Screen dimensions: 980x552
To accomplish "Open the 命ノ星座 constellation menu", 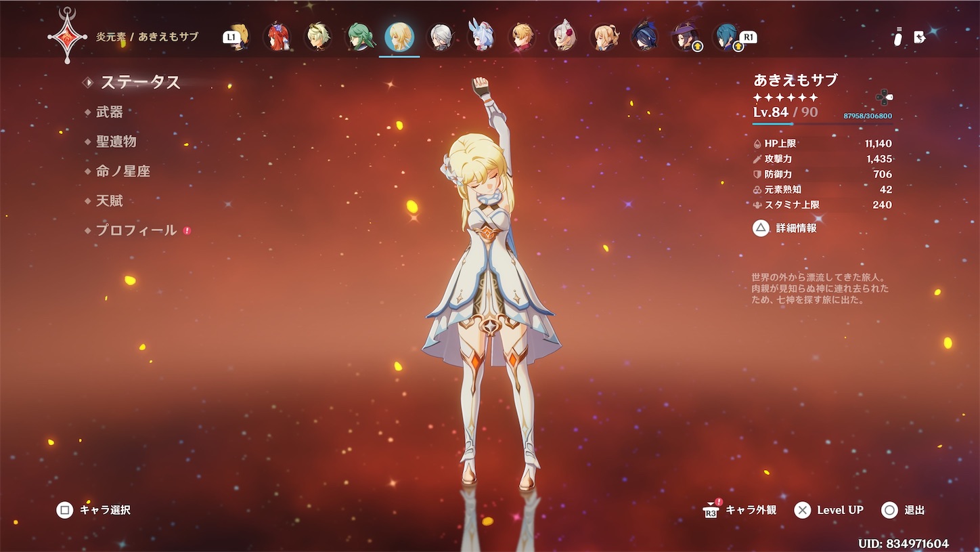I will (x=123, y=171).
